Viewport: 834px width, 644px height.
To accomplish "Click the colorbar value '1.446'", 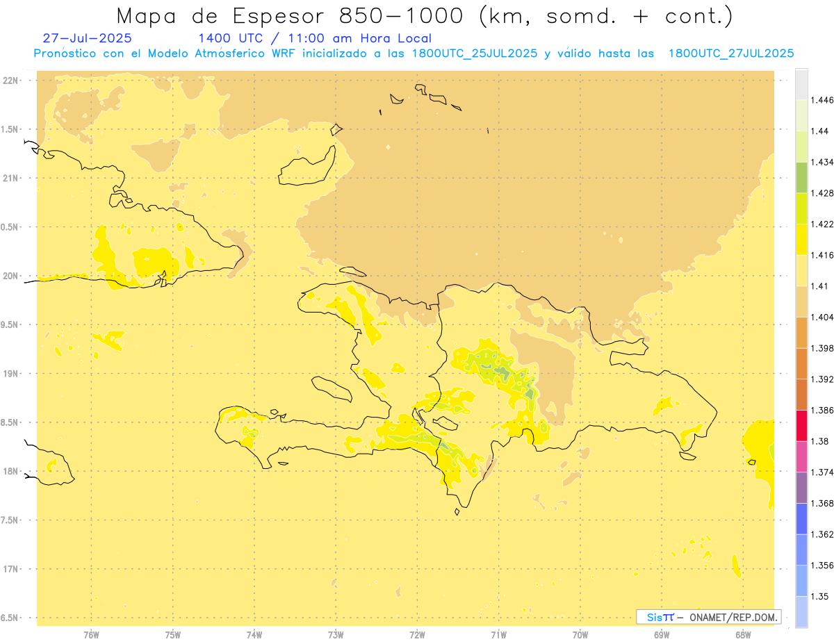I will tap(821, 100).
